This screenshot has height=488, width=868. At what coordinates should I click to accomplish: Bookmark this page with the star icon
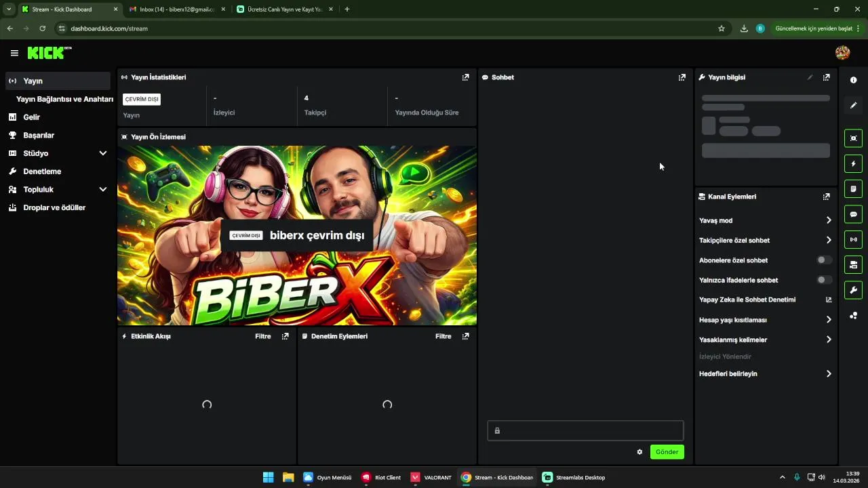tap(722, 28)
